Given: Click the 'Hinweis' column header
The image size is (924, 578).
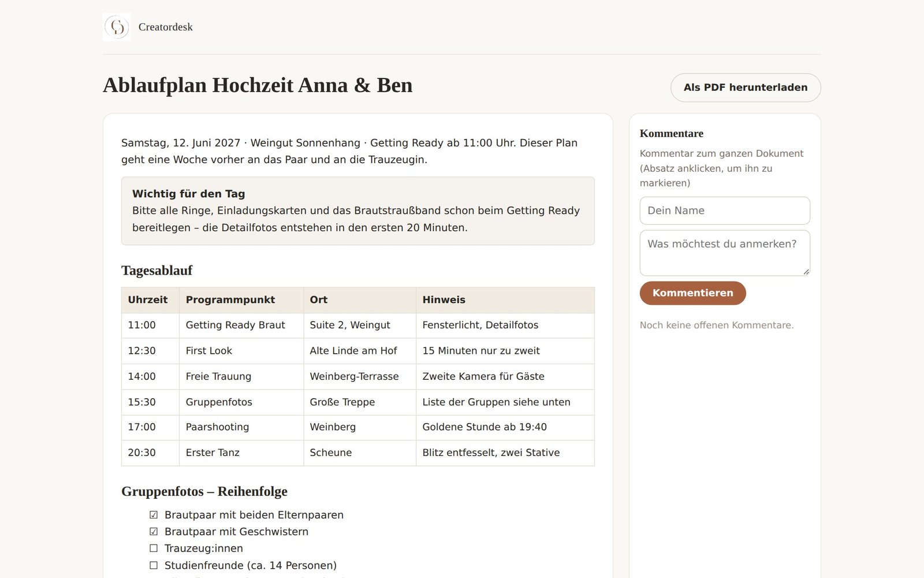Looking at the screenshot, I should (505, 300).
